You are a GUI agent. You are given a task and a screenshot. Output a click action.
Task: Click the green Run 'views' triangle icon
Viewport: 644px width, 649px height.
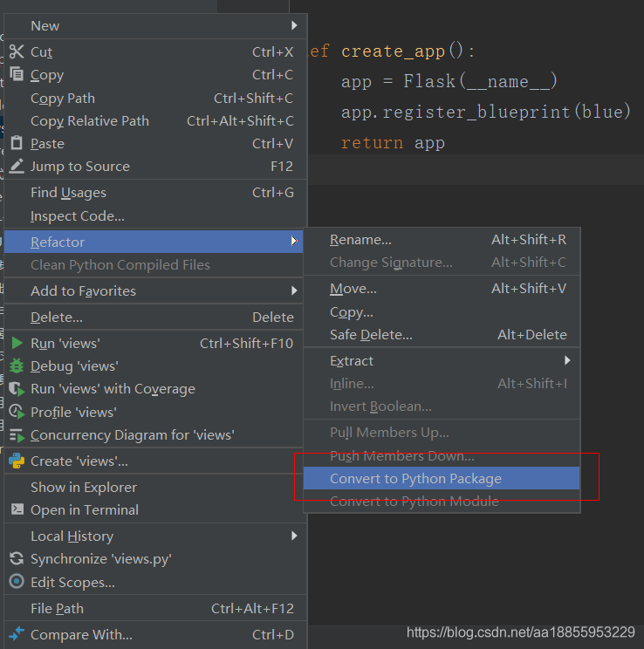pyautogui.click(x=17, y=343)
